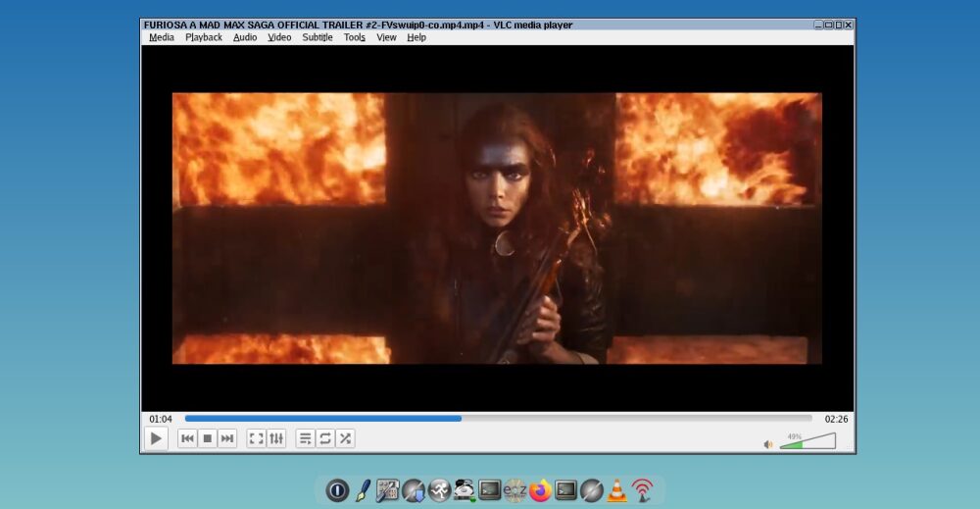Open the Help menu

coord(416,37)
